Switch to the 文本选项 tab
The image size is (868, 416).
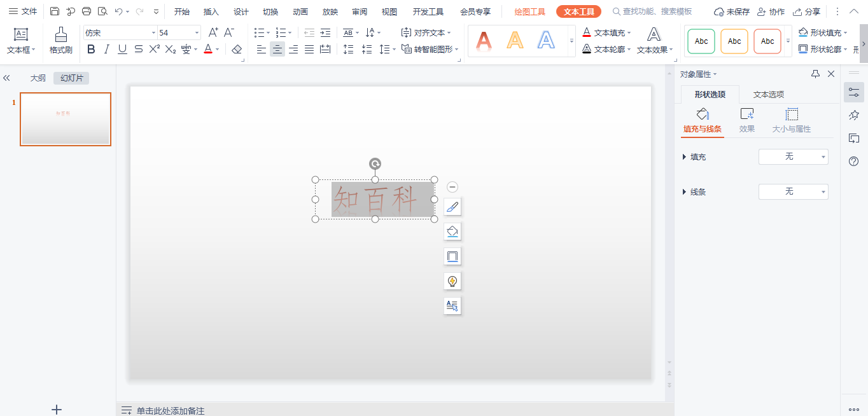coord(768,94)
